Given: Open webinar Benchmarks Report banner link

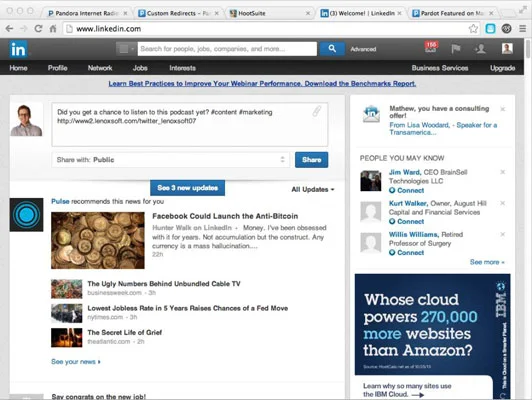Looking at the screenshot, I should click(262, 83).
